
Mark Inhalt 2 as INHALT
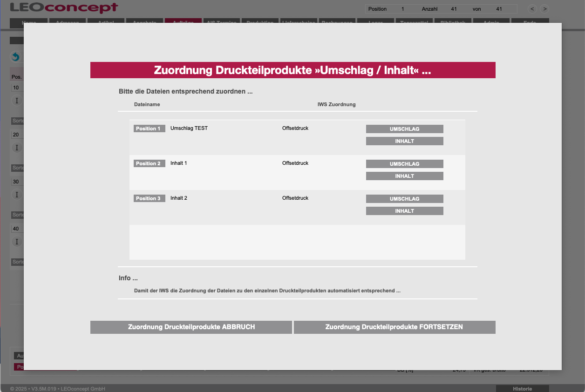[x=404, y=211]
